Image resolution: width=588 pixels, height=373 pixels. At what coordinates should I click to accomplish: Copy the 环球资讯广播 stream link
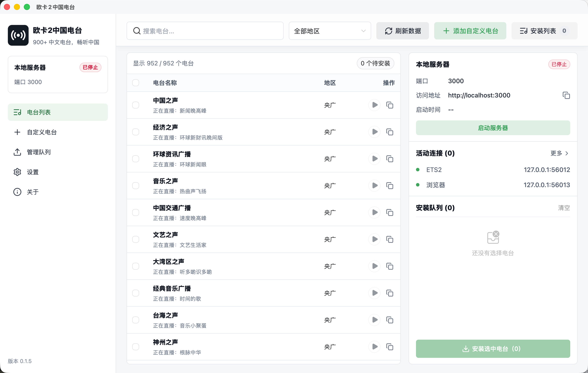(390, 159)
